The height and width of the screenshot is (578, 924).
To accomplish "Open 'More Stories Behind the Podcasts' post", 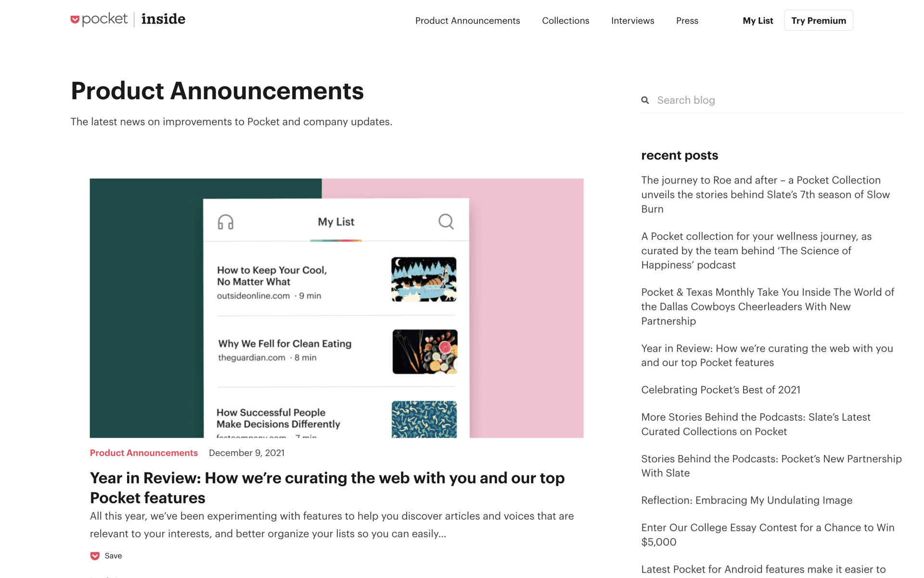I will [x=756, y=424].
